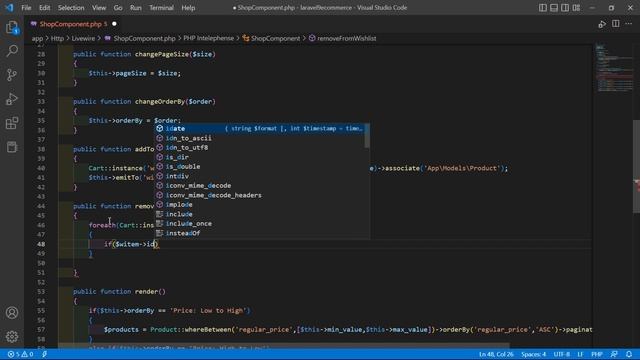Open the Source Control view
This screenshot has width=640, height=360.
tap(12, 75)
